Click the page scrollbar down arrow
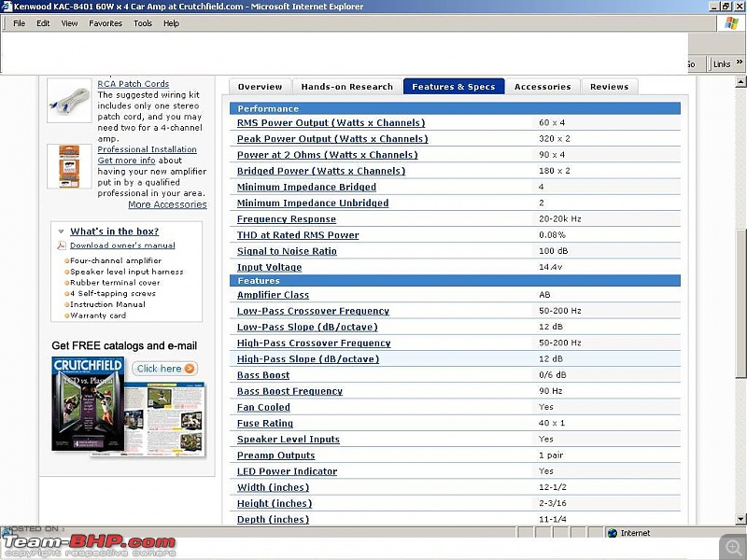The width and height of the screenshot is (747, 560). coord(740,519)
